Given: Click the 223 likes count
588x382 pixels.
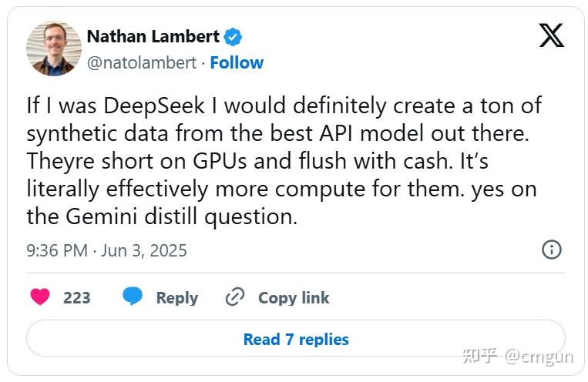Looking at the screenshot, I should (x=77, y=298).
